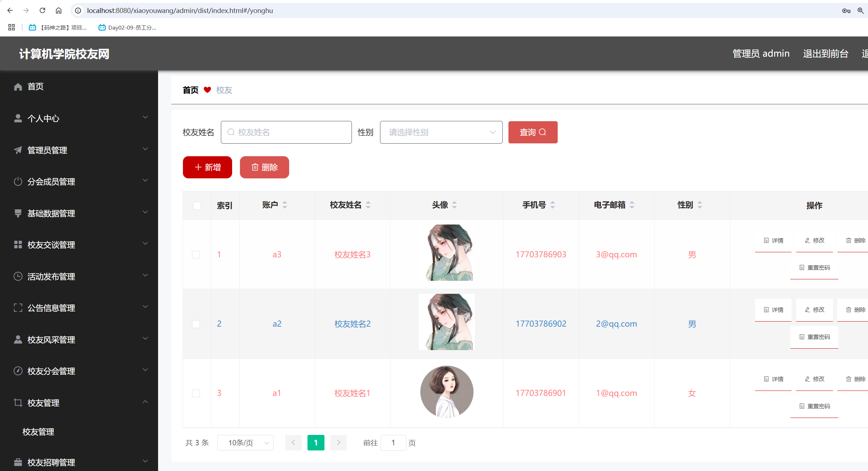The width and height of the screenshot is (868, 471).
Task: Expand 个人中心 menu chevron
Action: click(145, 117)
